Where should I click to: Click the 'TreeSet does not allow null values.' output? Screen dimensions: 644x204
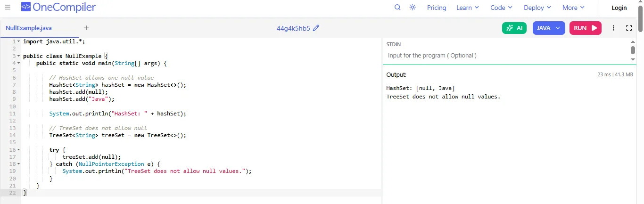coord(443,97)
